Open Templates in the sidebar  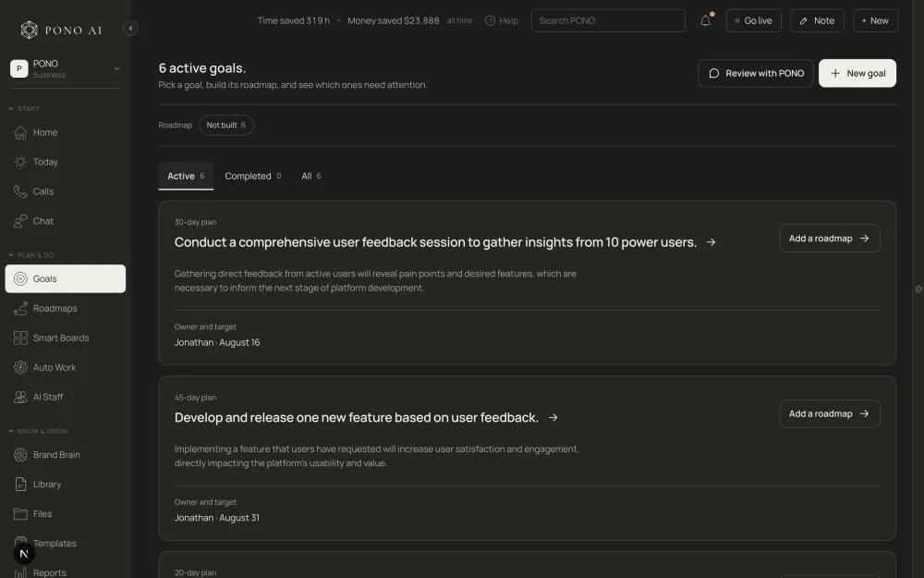click(x=66, y=543)
